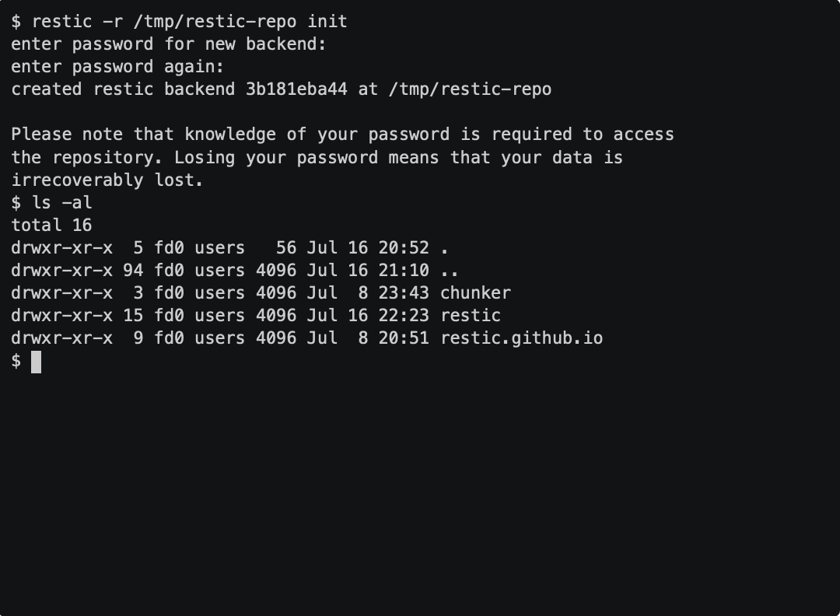
Task: Click the backend ID 3b181eba44
Action: point(296,89)
